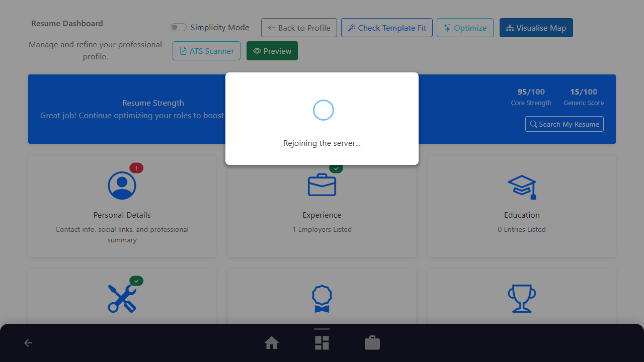This screenshot has height=362, width=644.
Task: Click '0 Entries Listed' text
Action: [x=522, y=229]
